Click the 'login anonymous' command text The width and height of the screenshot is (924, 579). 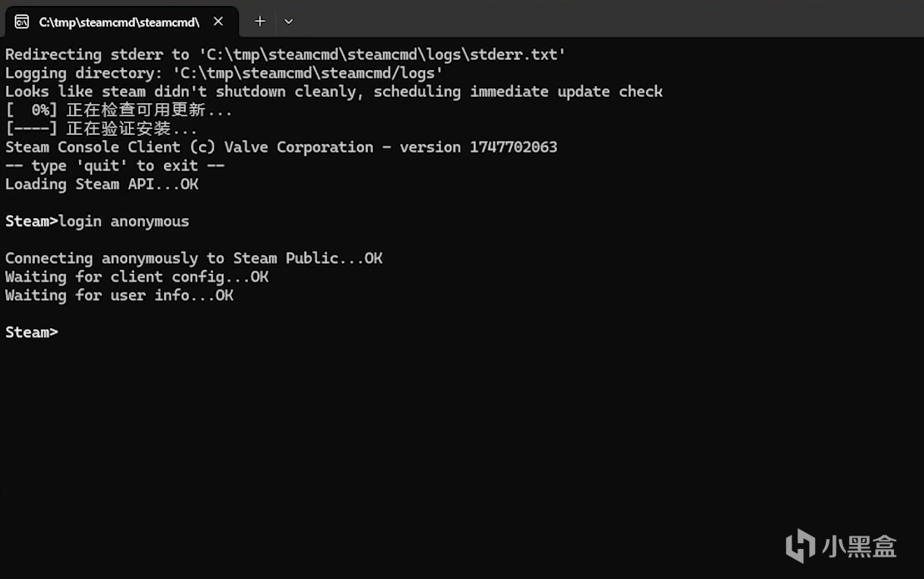(124, 222)
